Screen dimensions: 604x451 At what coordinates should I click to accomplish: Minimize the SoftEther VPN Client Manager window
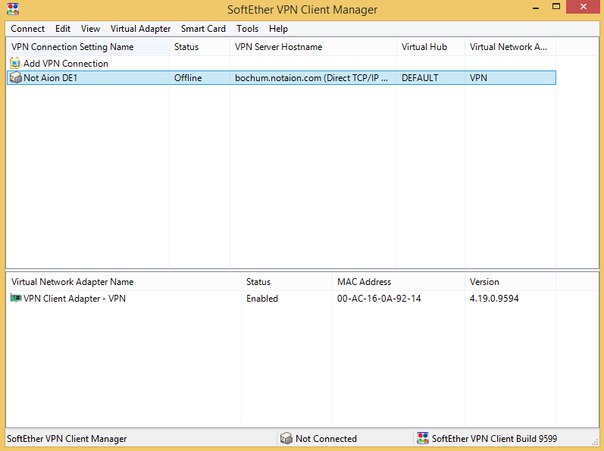pos(536,7)
